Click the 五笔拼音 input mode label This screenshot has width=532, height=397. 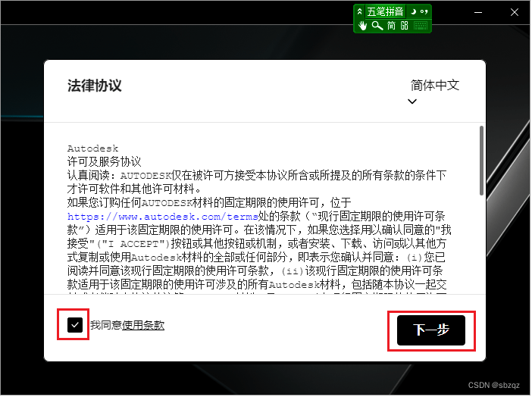tap(386, 12)
